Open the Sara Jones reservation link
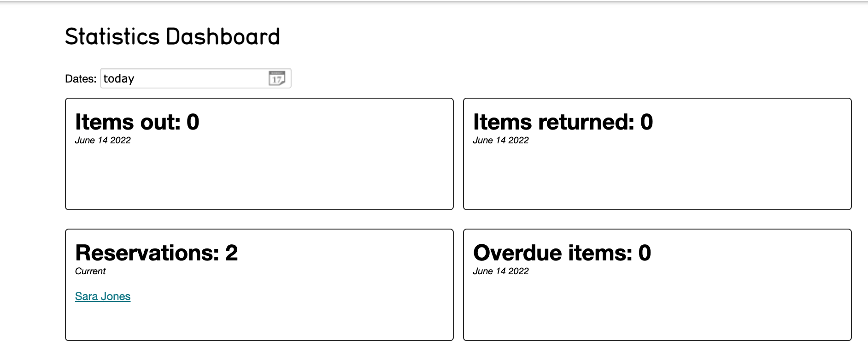This screenshot has width=868, height=354. coord(103,296)
